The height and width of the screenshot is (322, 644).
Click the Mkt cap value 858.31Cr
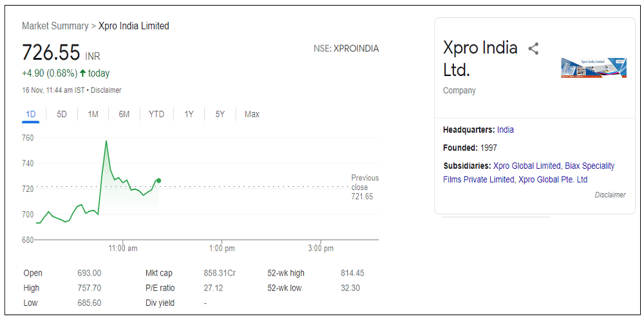220,273
